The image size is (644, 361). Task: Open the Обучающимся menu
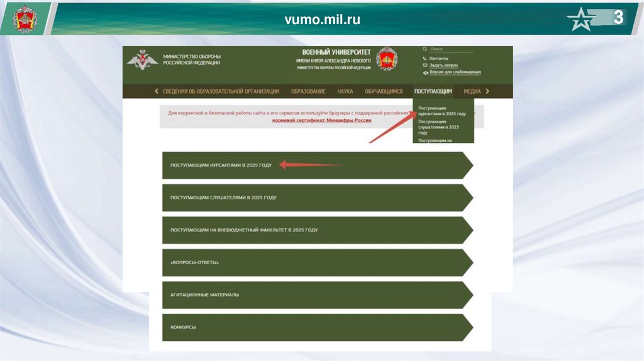pyautogui.click(x=384, y=91)
